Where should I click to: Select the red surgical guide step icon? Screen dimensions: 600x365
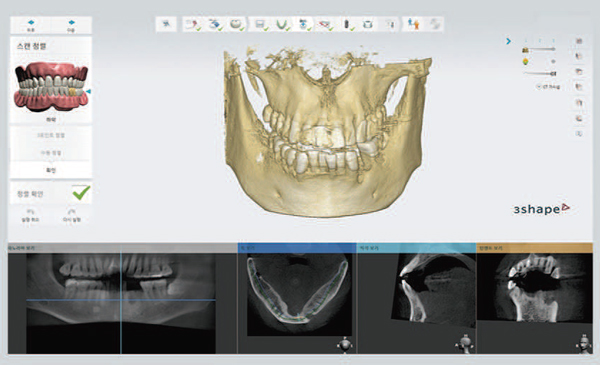click(x=325, y=24)
